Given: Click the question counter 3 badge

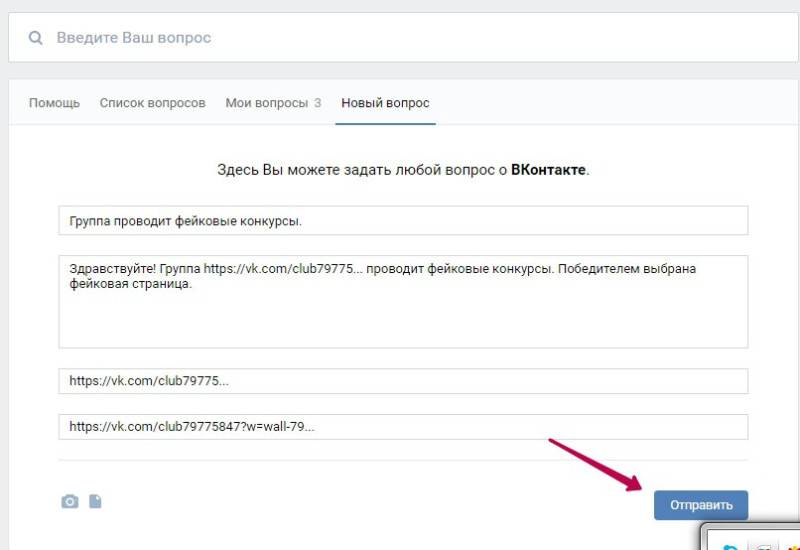Looking at the screenshot, I should tap(317, 103).
